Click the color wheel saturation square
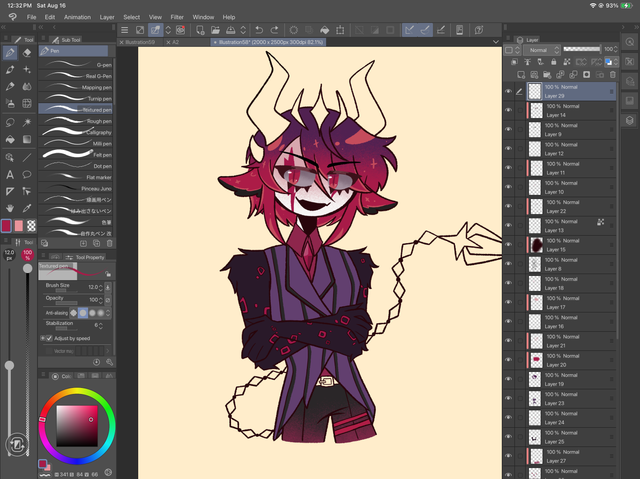The image size is (640, 479). click(x=77, y=426)
